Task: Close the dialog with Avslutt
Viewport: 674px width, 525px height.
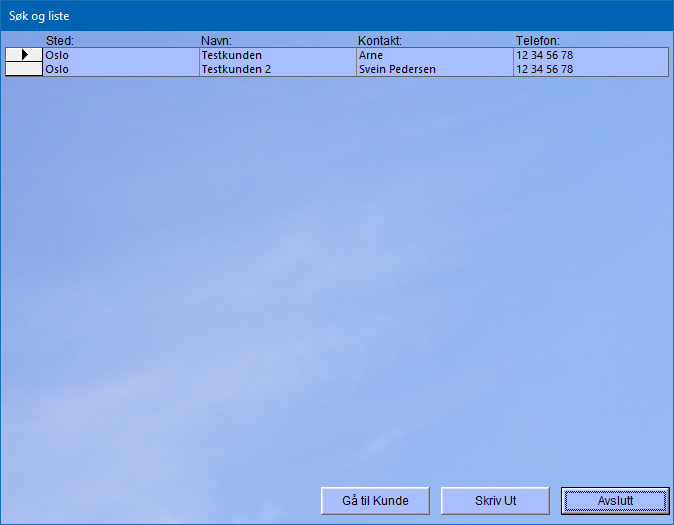Action: [x=615, y=500]
